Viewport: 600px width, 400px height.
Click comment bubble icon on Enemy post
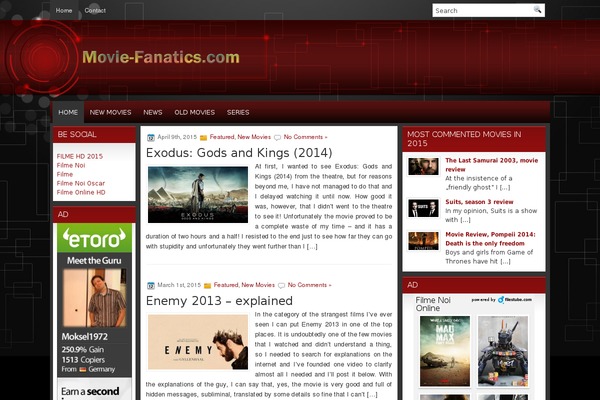click(x=282, y=286)
